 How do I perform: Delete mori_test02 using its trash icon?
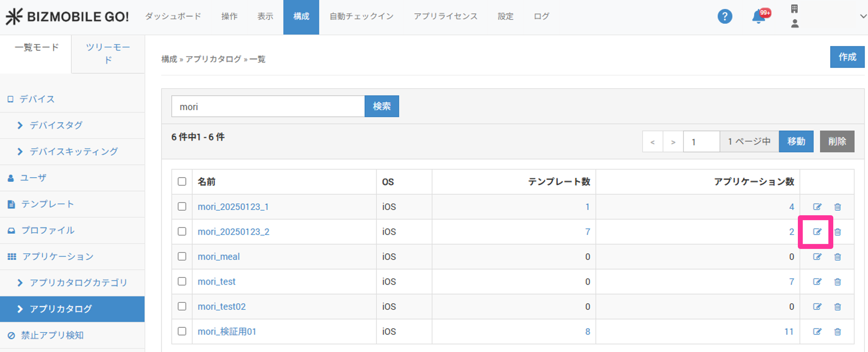pos(837,306)
